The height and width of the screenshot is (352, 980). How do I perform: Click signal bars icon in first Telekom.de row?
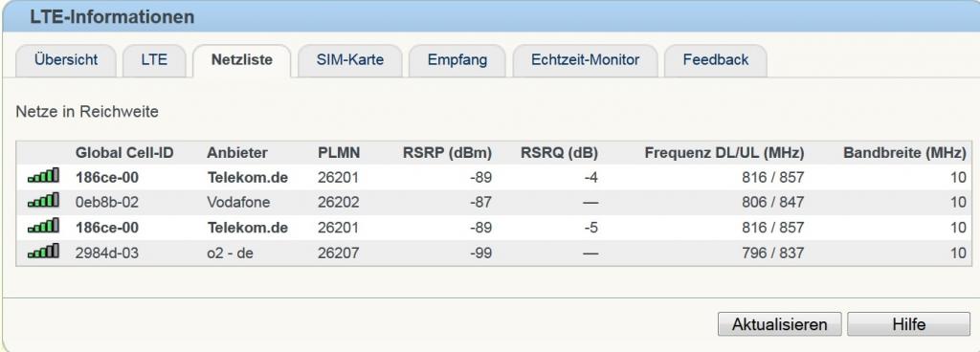coord(43,175)
